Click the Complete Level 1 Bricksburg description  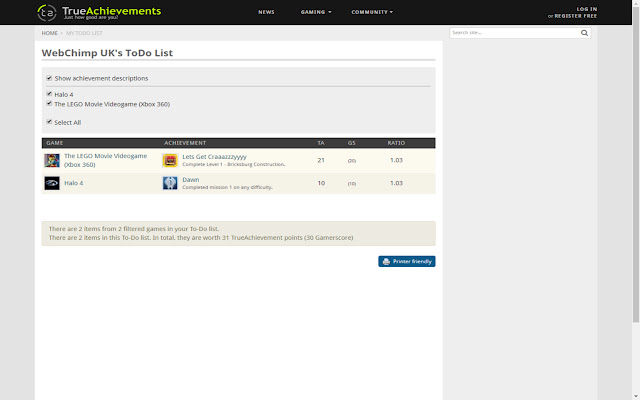[x=233, y=164]
